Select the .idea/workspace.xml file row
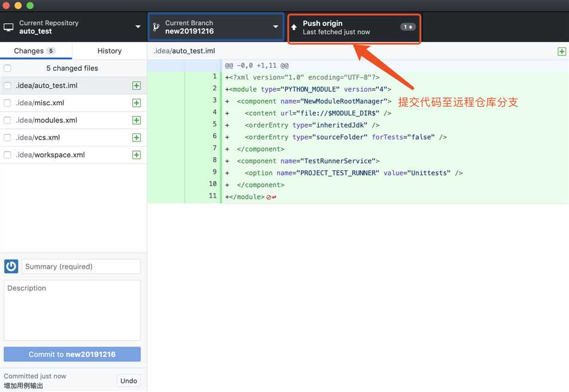This screenshot has width=569, height=392. pyautogui.click(x=74, y=155)
